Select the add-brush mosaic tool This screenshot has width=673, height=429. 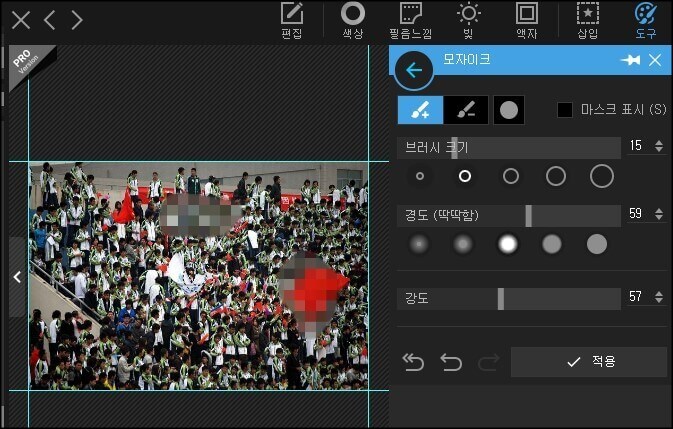420,110
